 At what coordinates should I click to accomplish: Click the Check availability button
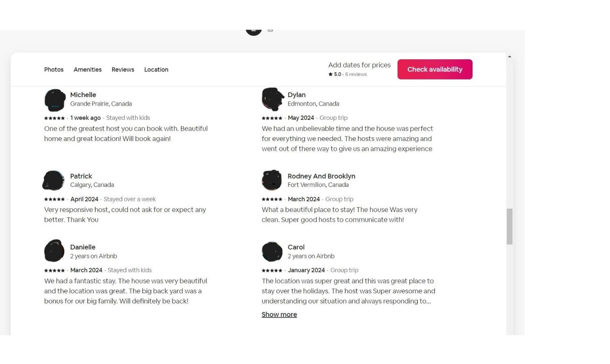click(x=435, y=69)
